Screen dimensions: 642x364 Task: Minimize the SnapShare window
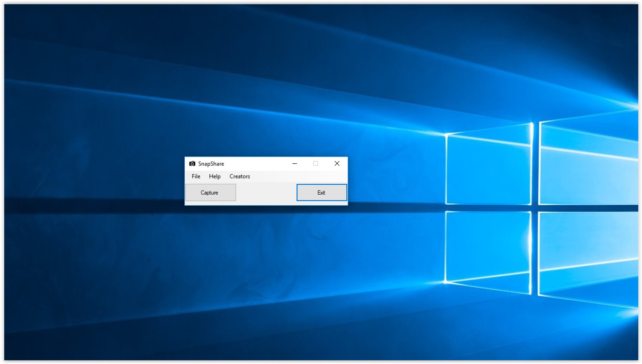coord(295,164)
